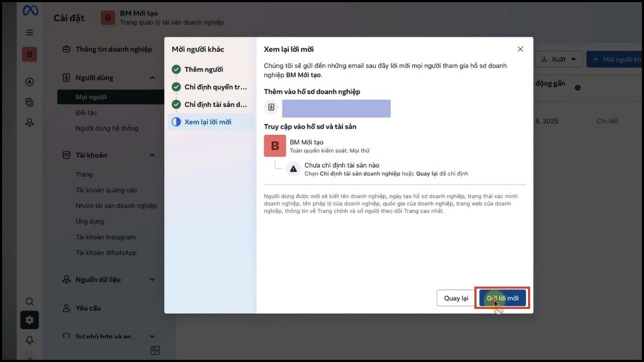The height and width of the screenshot is (362, 644).
Task: Open Tài khoản WhatsApp in the sidebar
Action: tap(106, 253)
